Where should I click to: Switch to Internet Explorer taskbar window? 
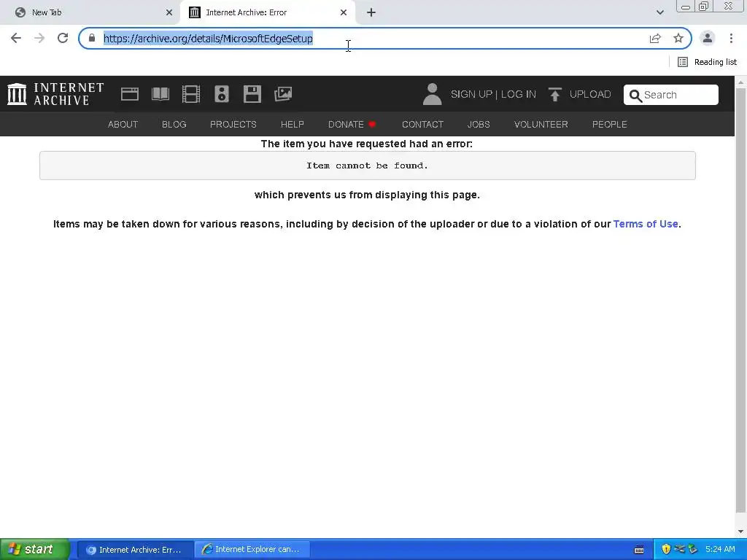252,549
